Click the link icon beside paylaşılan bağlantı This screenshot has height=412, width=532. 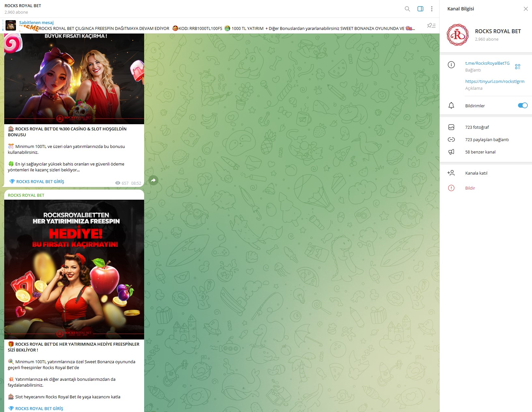[451, 140]
